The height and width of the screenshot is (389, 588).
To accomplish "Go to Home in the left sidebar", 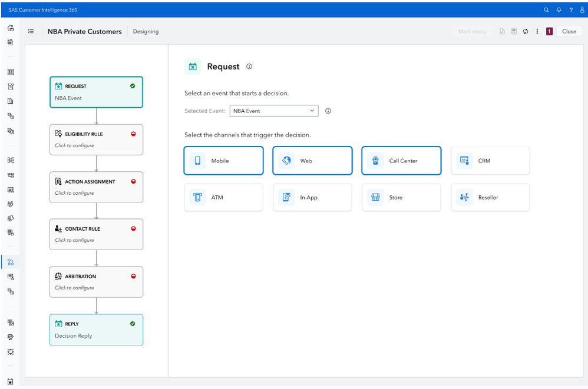I will pos(11,28).
